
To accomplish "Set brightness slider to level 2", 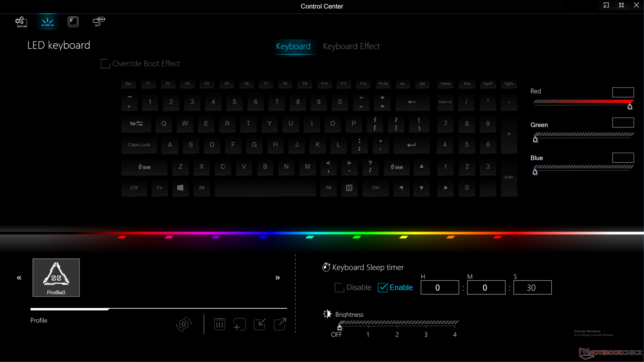I will [x=397, y=324].
